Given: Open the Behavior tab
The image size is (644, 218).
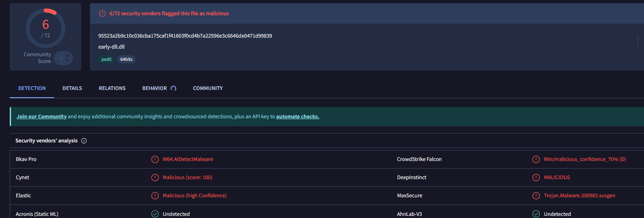Looking at the screenshot, I should [155, 88].
